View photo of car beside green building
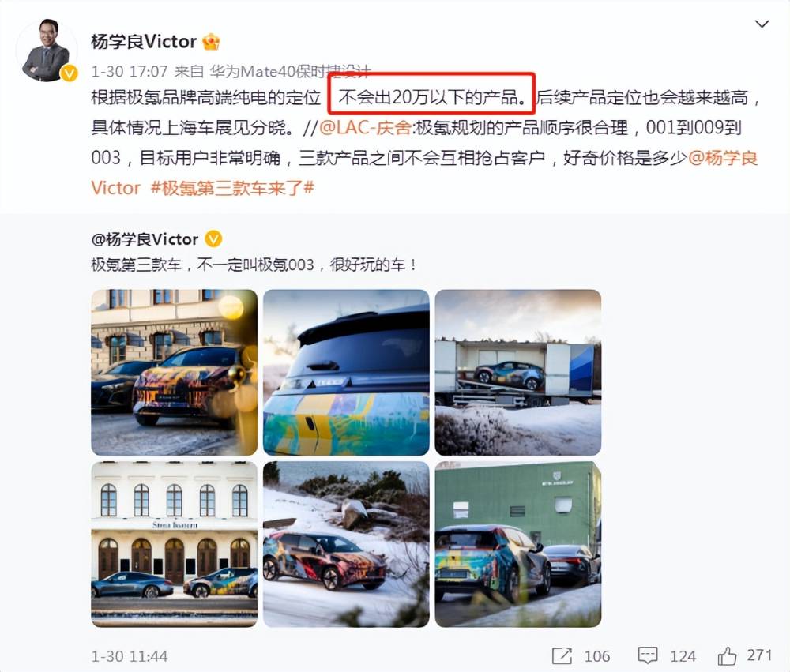Screen dimensions: 790x672 (518, 544)
